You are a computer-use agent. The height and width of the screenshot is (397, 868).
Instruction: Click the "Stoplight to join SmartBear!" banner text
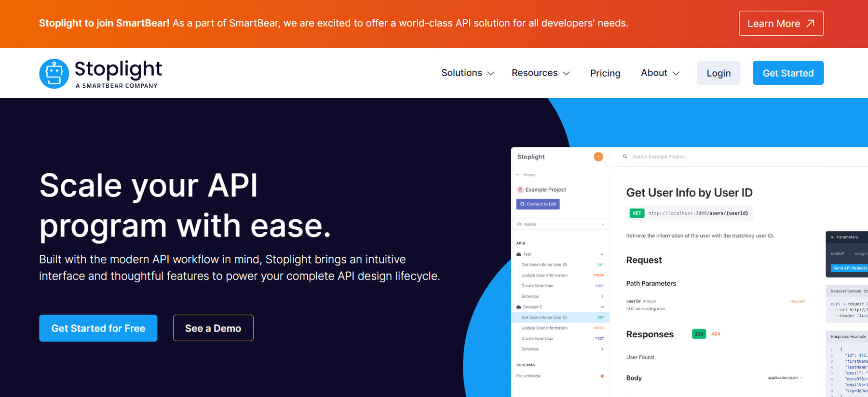pyautogui.click(x=104, y=23)
